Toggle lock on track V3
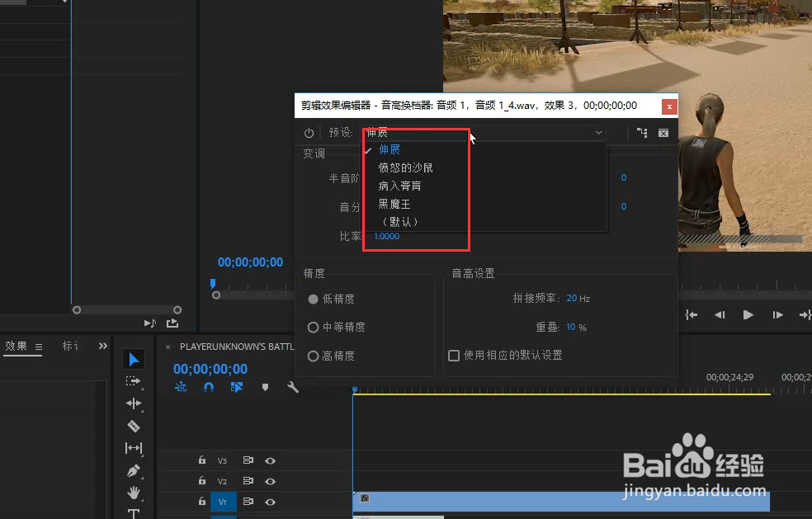Viewport: 812px width, 519px height. tap(202, 460)
